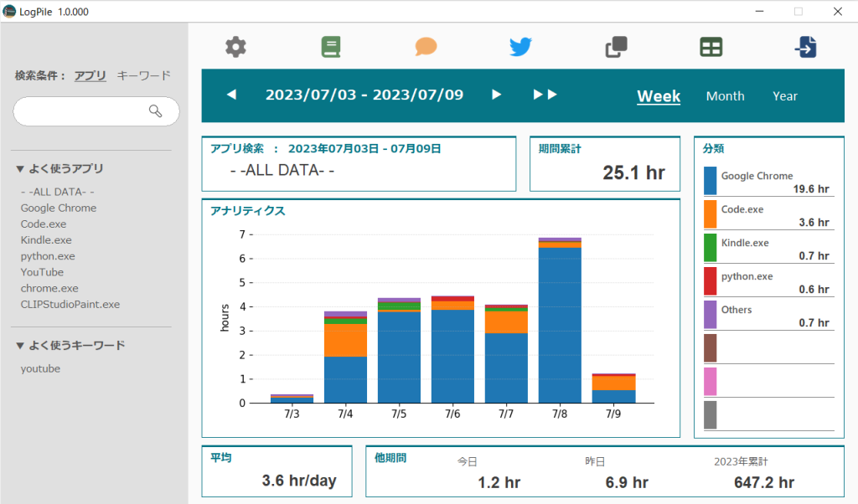Select Google Chrome in frequent apps list
The image size is (858, 504).
coord(59,208)
